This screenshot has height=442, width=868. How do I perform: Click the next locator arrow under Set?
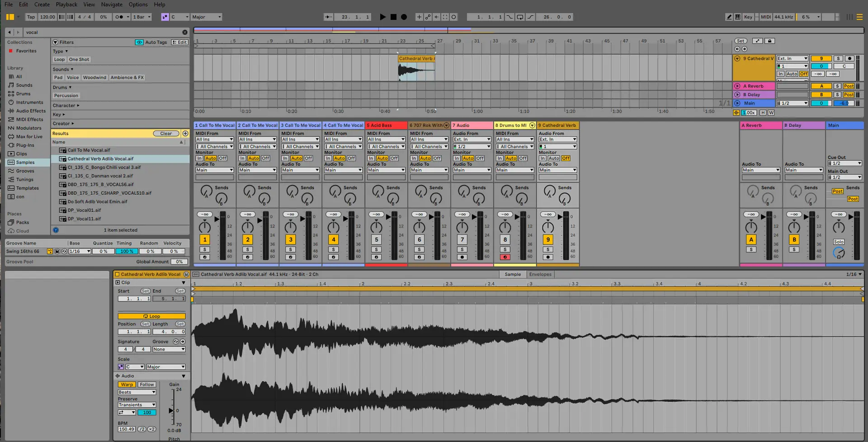point(745,49)
